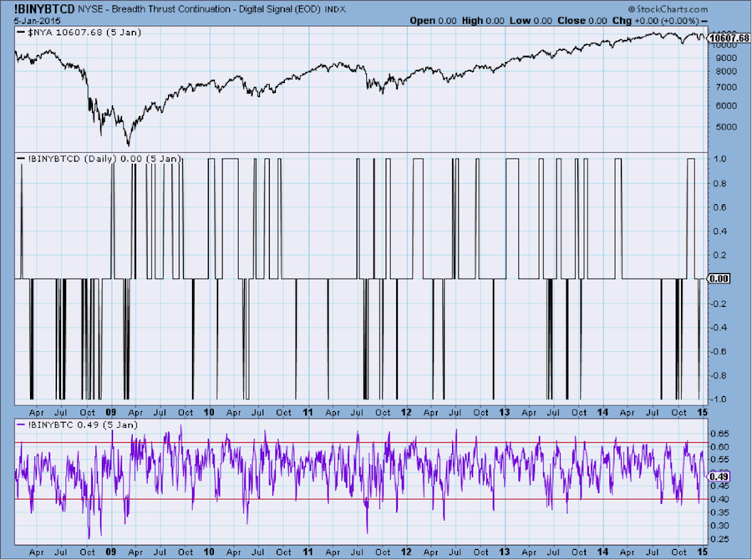Click the 1.0 signal axis label
Viewport: 752px width, 560px height.
(721, 159)
